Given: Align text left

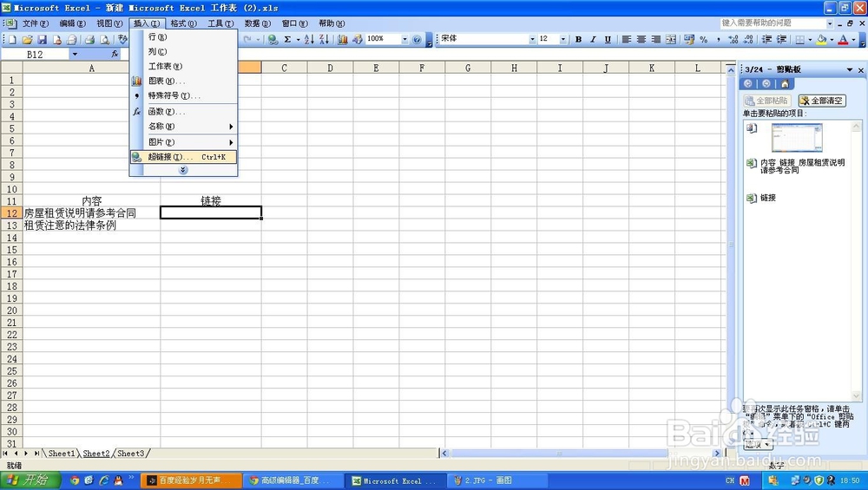Looking at the screenshot, I should 626,39.
